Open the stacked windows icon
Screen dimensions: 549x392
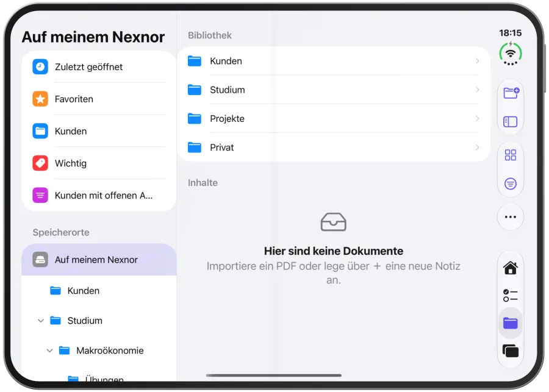[511, 351]
